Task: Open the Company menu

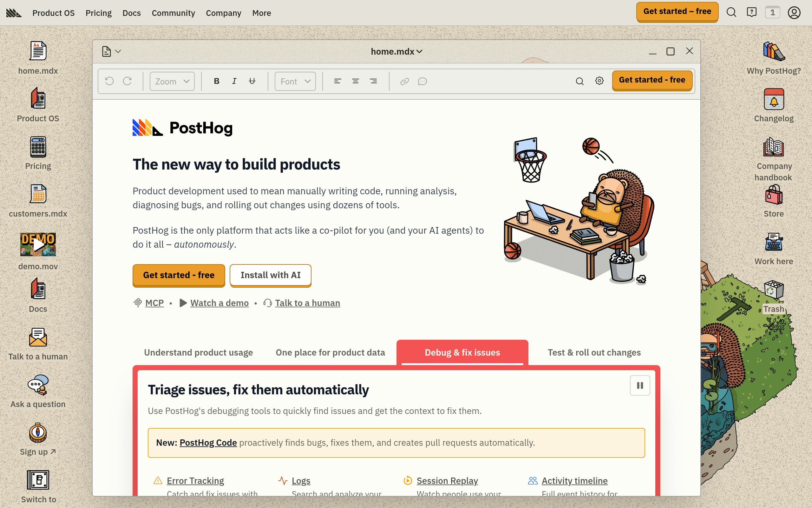Action: point(224,13)
